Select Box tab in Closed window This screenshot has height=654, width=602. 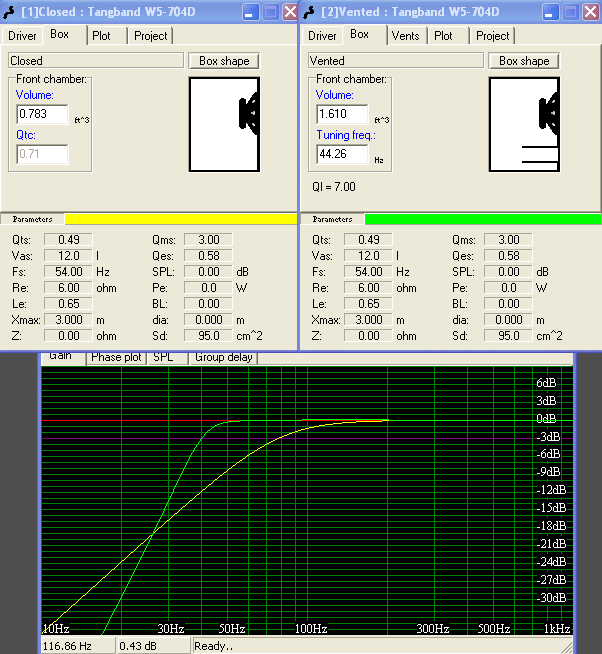click(60, 34)
